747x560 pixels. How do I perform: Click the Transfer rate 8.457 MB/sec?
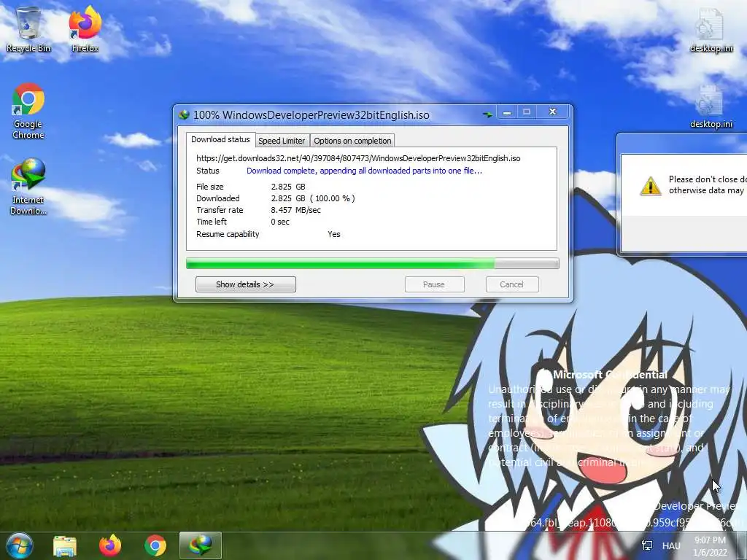point(296,210)
